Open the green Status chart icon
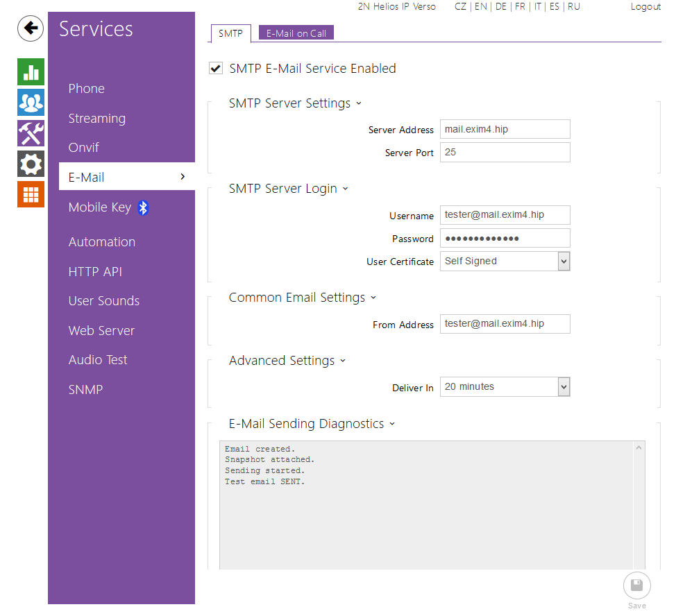Screen dimensions: 676x616 (x=31, y=72)
